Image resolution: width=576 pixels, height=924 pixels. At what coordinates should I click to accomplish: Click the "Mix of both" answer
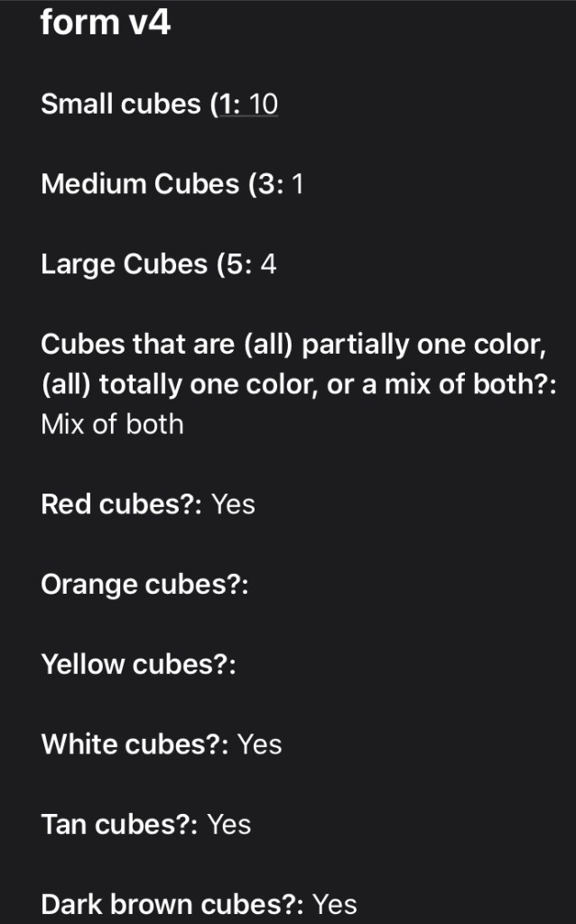[112, 425]
